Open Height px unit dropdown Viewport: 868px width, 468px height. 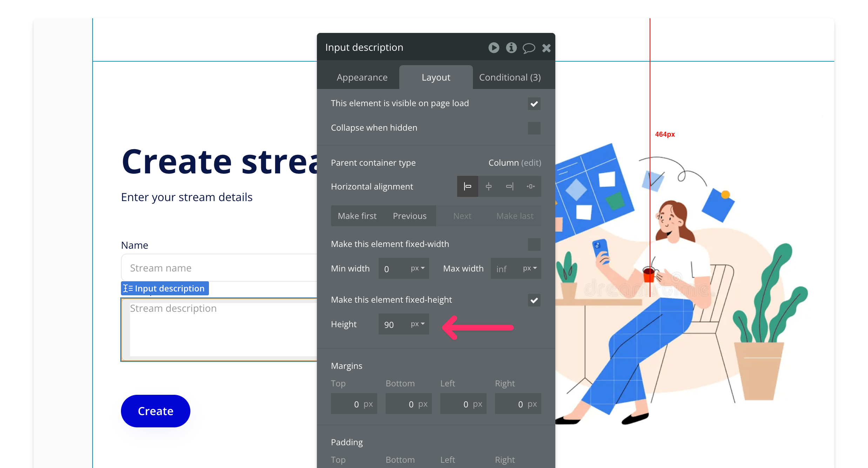click(418, 324)
